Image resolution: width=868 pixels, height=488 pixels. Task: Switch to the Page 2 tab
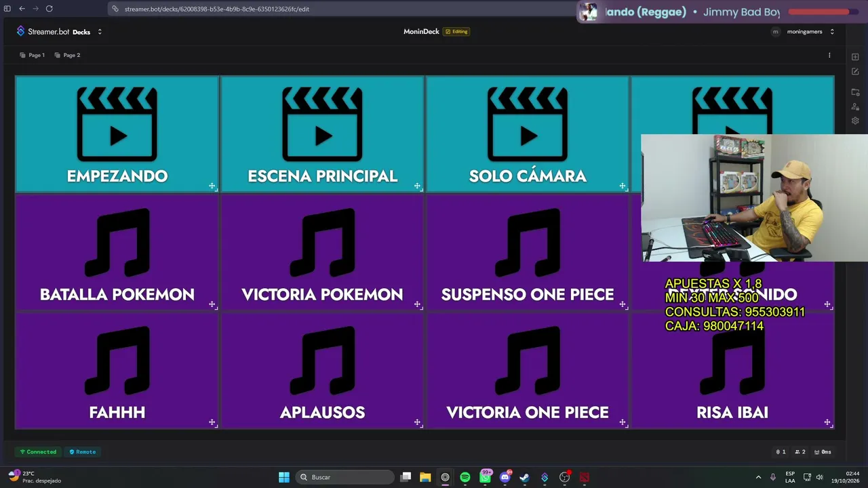(x=68, y=56)
